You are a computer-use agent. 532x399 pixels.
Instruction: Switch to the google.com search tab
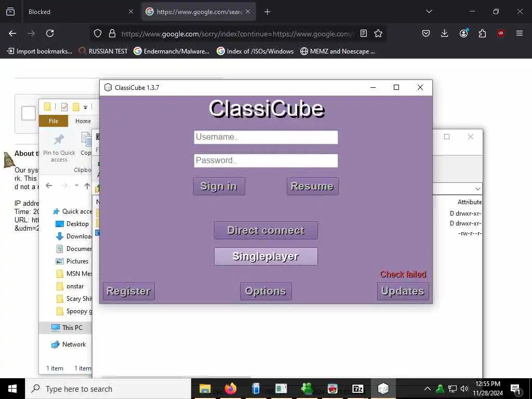198,12
